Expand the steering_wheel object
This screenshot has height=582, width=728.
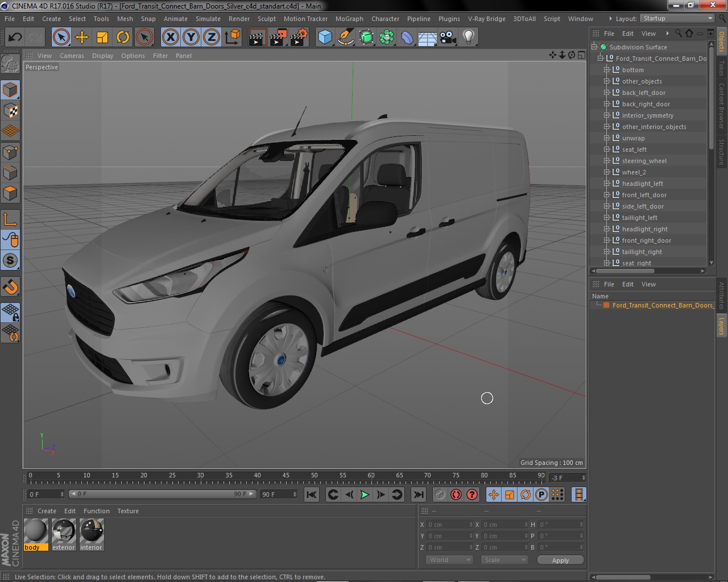click(x=607, y=161)
